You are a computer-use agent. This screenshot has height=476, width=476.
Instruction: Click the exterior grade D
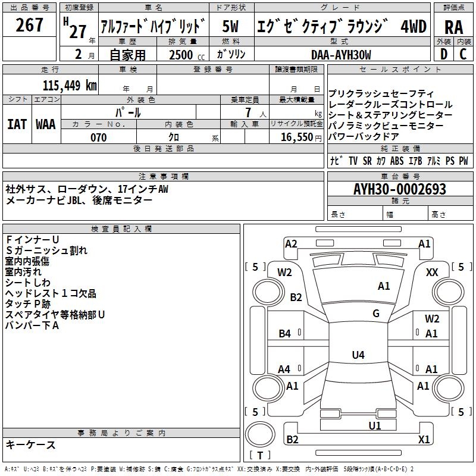click(444, 54)
